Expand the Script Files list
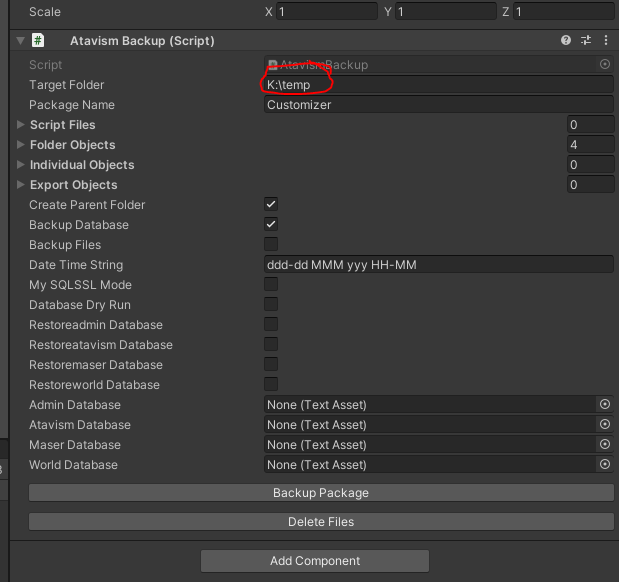The height and width of the screenshot is (582, 619). point(21,125)
